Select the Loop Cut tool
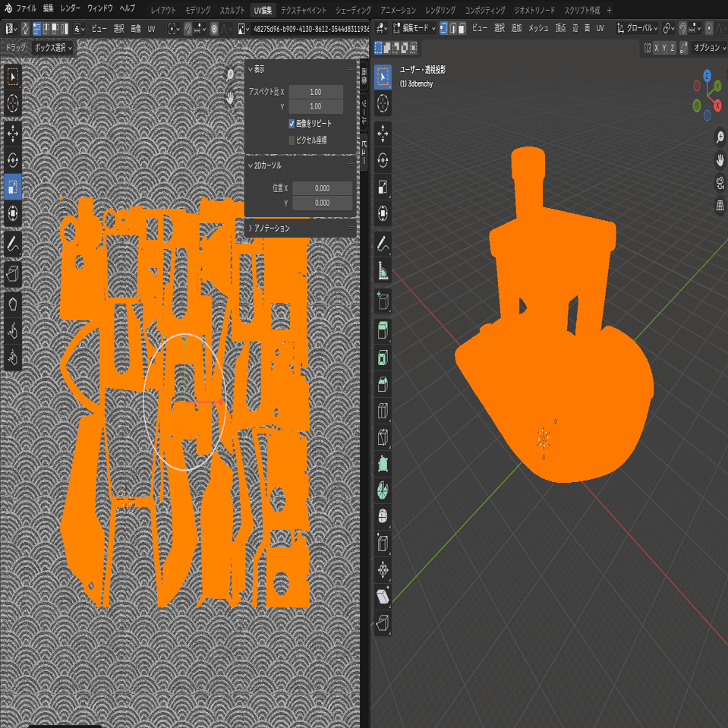This screenshot has height=728, width=728. pyautogui.click(x=383, y=411)
